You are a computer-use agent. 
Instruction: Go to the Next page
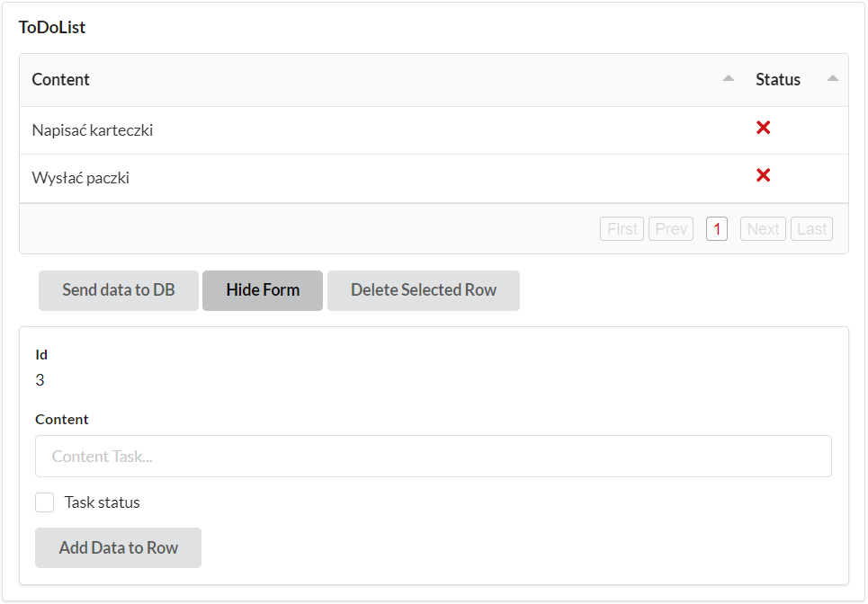pos(763,229)
